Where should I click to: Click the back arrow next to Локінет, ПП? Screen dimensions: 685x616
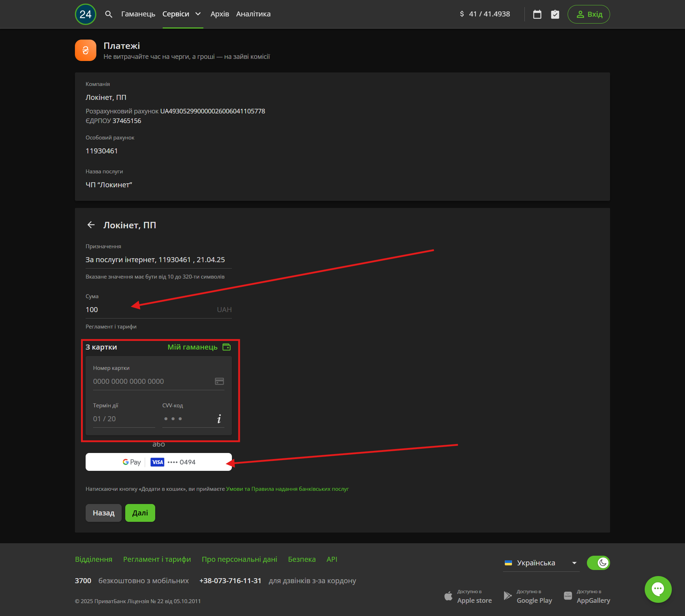(x=91, y=225)
